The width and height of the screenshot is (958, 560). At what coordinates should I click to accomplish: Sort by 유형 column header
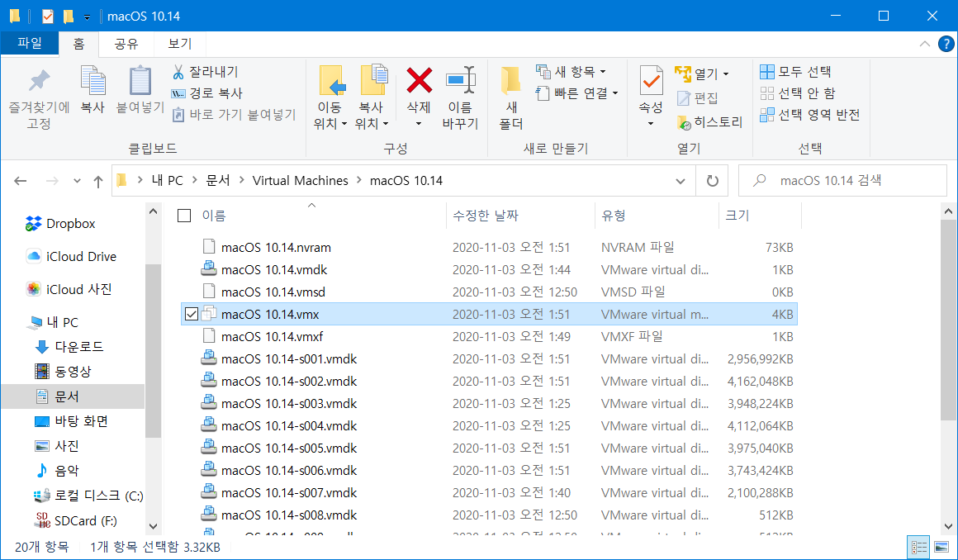614,216
